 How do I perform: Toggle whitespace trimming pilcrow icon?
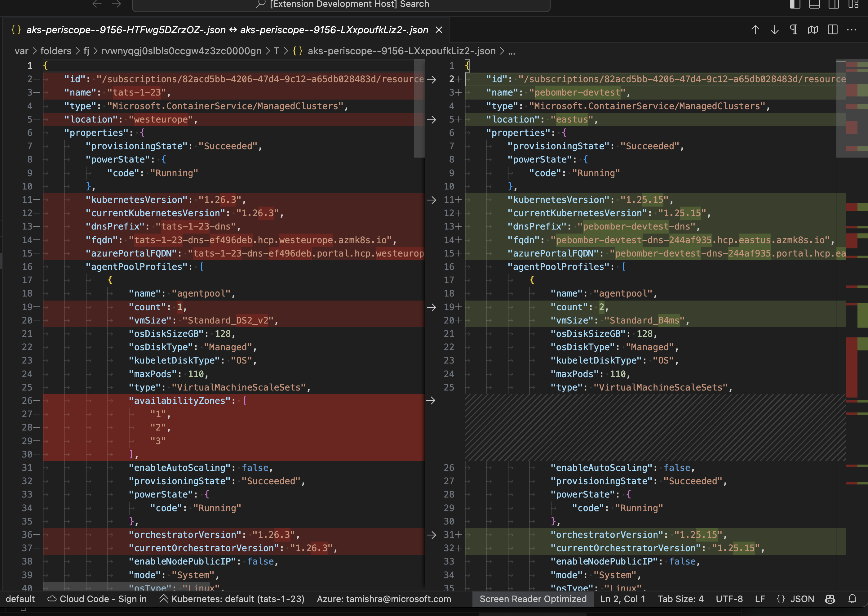(x=793, y=29)
